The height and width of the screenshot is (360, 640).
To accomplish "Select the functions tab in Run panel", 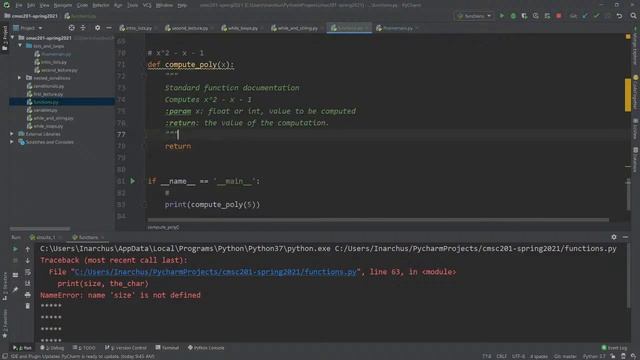I will coord(88,237).
